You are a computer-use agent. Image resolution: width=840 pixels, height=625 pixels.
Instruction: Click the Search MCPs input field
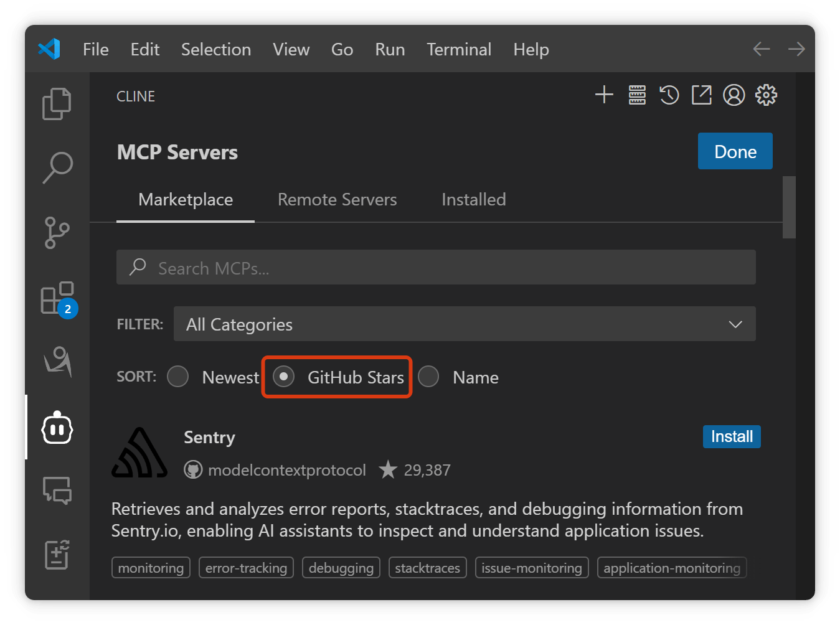(x=436, y=268)
